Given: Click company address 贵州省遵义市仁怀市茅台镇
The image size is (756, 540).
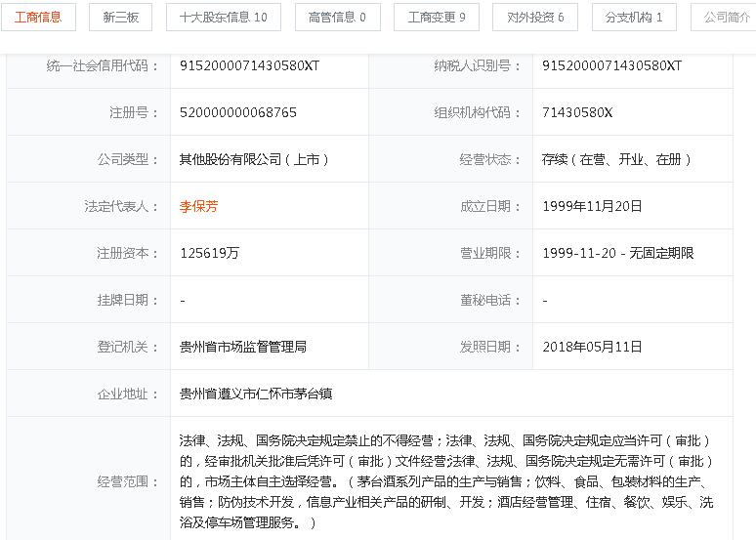Looking at the screenshot, I should coord(256,394).
